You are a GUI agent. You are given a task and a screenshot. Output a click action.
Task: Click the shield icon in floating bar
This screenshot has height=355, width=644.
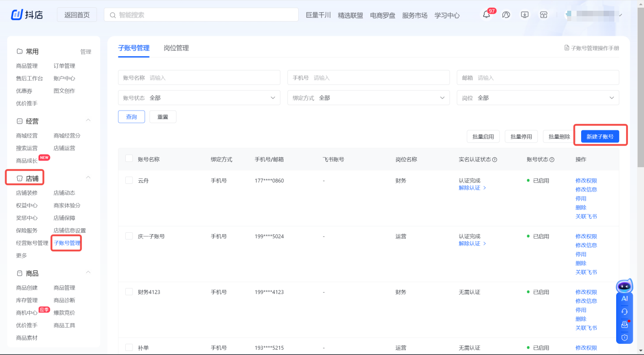[x=624, y=337]
